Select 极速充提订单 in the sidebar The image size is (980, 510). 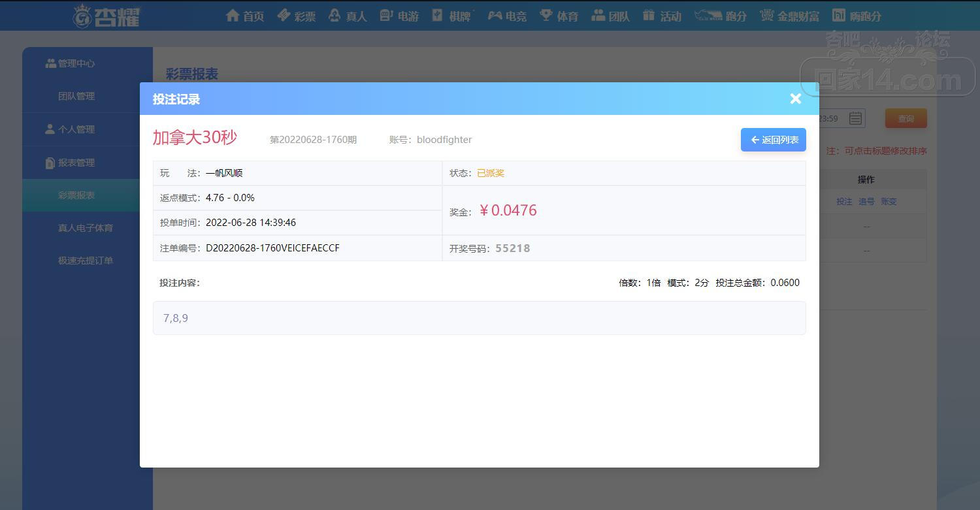[86, 261]
